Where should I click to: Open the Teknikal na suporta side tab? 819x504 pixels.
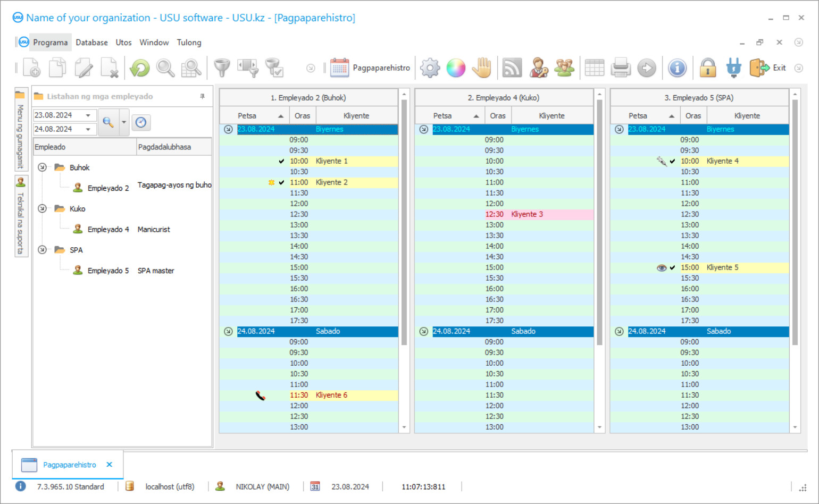(x=21, y=216)
